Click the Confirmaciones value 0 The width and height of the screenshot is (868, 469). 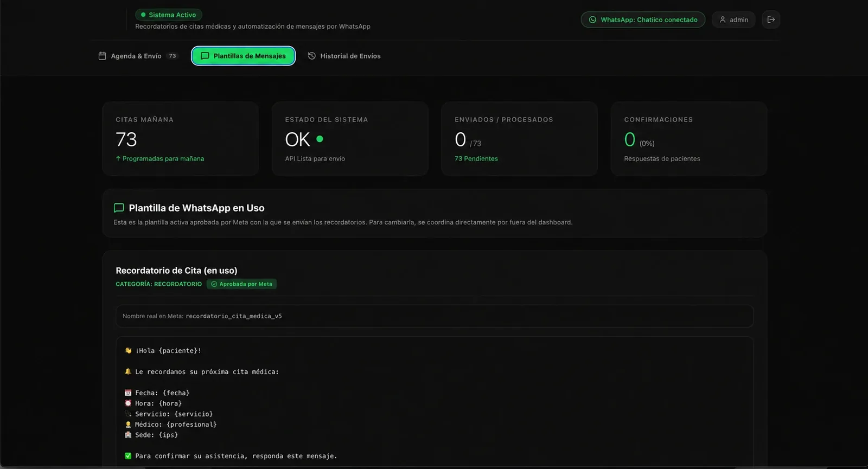click(630, 139)
